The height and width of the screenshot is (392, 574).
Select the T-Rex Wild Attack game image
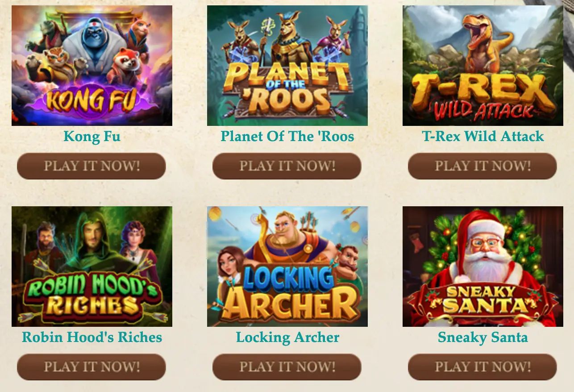pyautogui.click(x=483, y=66)
